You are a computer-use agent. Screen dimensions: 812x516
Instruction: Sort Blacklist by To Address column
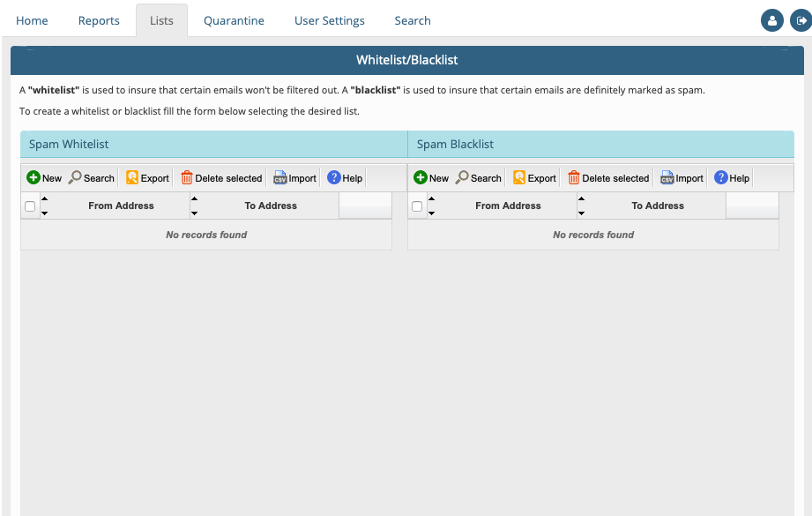point(658,206)
